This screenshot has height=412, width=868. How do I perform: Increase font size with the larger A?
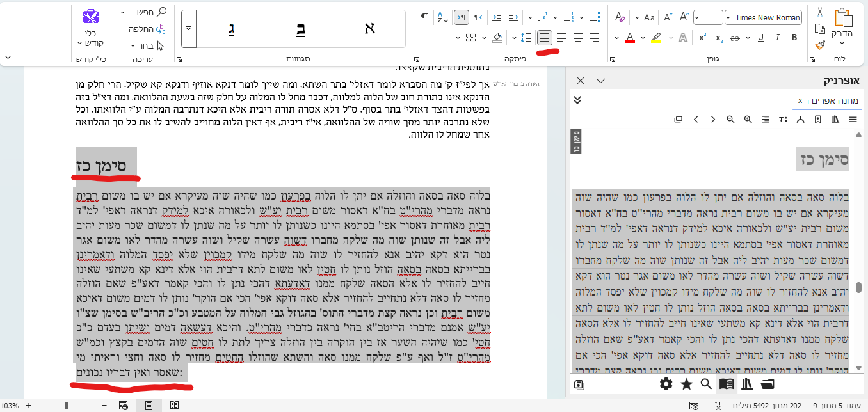pyautogui.click(x=684, y=17)
